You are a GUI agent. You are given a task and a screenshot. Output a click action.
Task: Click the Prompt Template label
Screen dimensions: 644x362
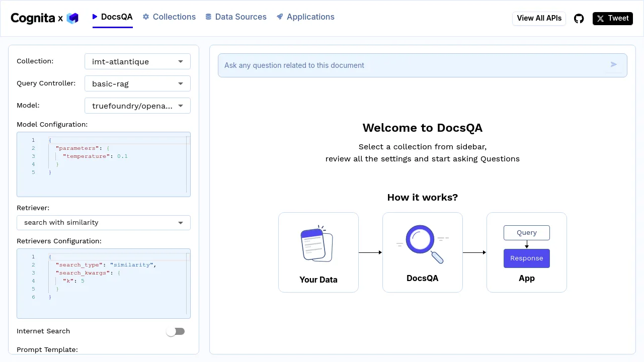pos(47,349)
